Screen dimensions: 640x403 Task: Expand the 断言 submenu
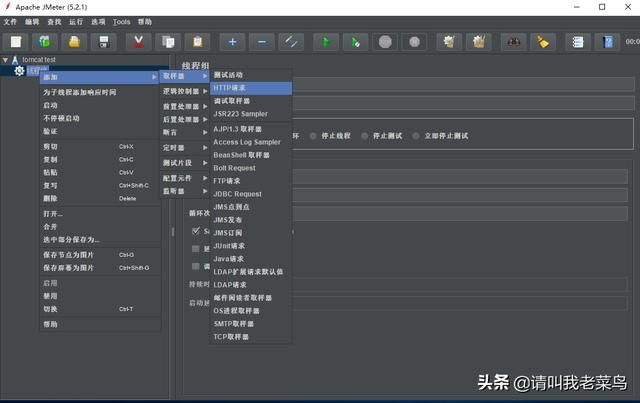185,132
